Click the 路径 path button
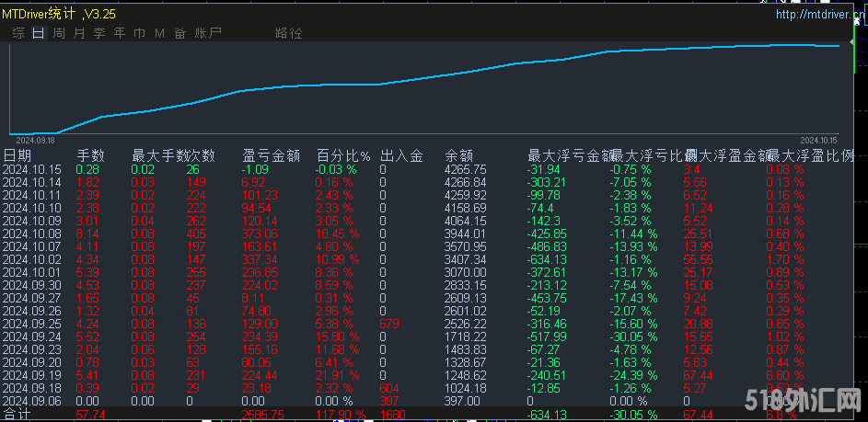868x422 pixels. pyautogui.click(x=288, y=33)
